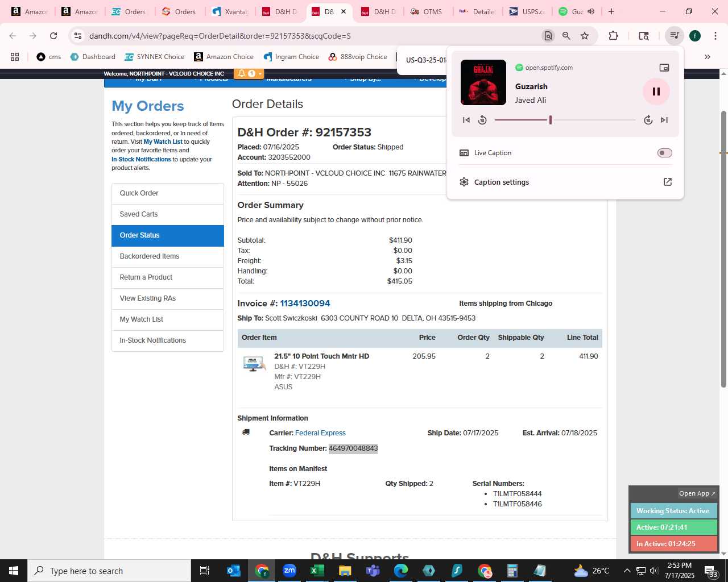728x582 pixels.
Task: Select In-Stock Notifications sidebar item
Action: [x=168, y=340]
